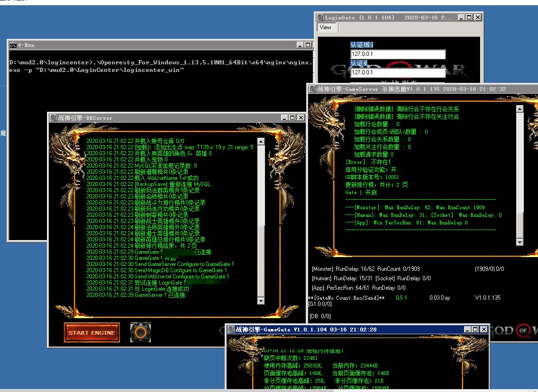The width and height of the screenshot is (538, 392).
Task: Click the command prompt title bar icon
Action: click(x=13, y=45)
